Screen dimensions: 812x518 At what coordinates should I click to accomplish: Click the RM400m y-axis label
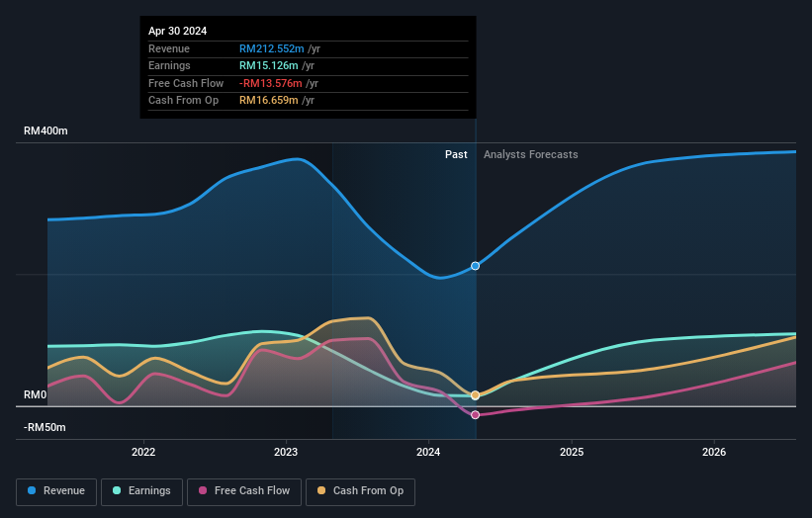point(45,130)
